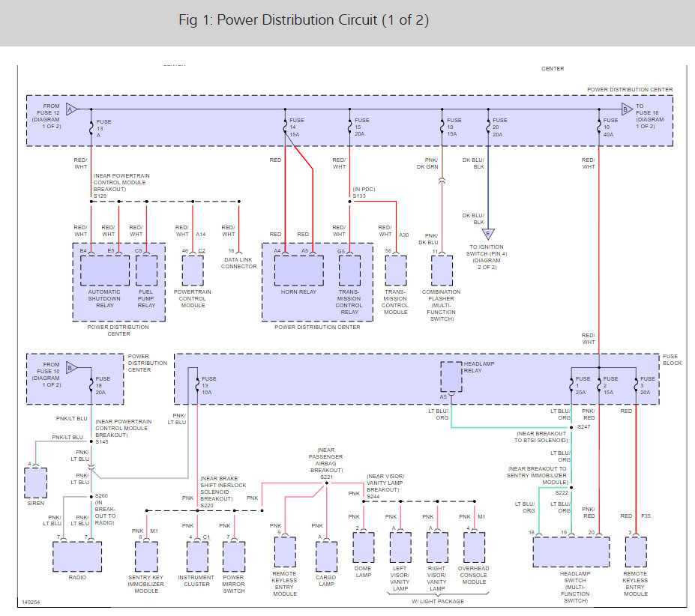Click the Dome Lamp box
This screenshot has height=616, width=695.
tap(364, 547)
